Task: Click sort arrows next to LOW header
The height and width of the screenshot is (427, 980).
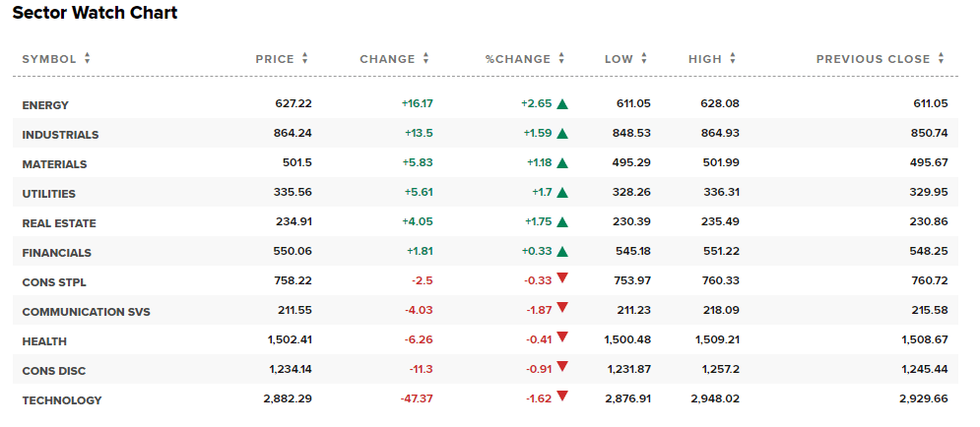Action: tap(644, 59)
